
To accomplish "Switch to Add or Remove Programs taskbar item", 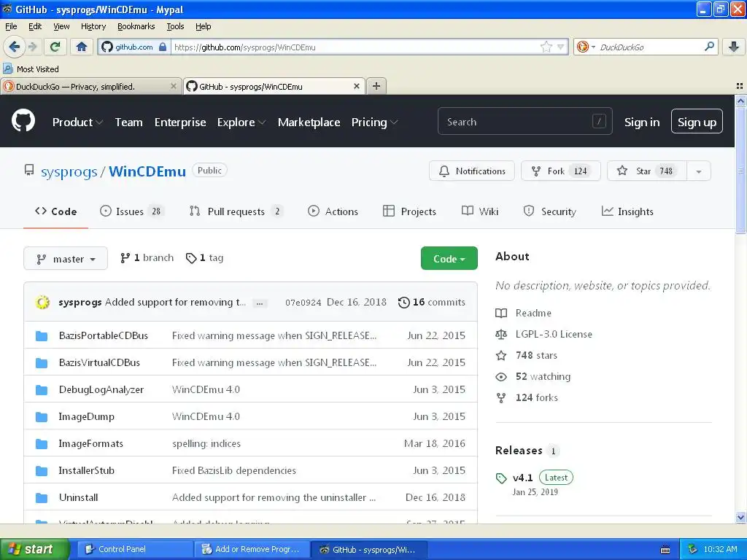I will (252, 550).
